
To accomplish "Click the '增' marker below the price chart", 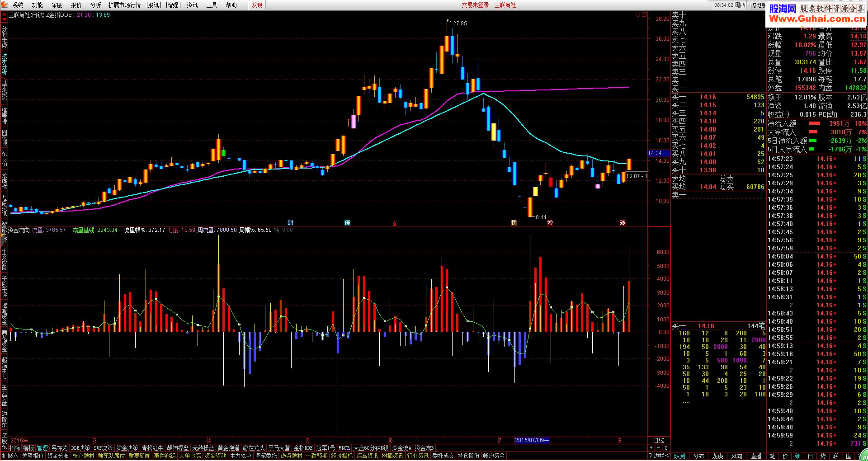I will click(550, 222).
